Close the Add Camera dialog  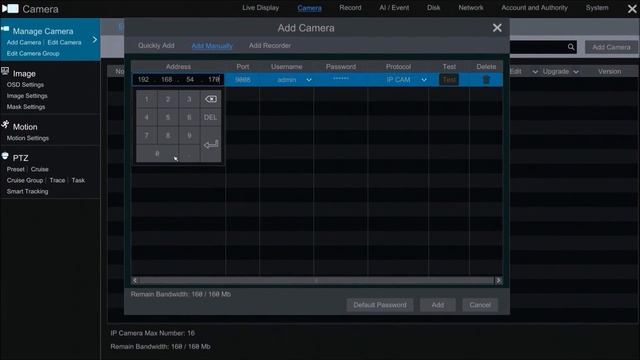tap(497, 28)
